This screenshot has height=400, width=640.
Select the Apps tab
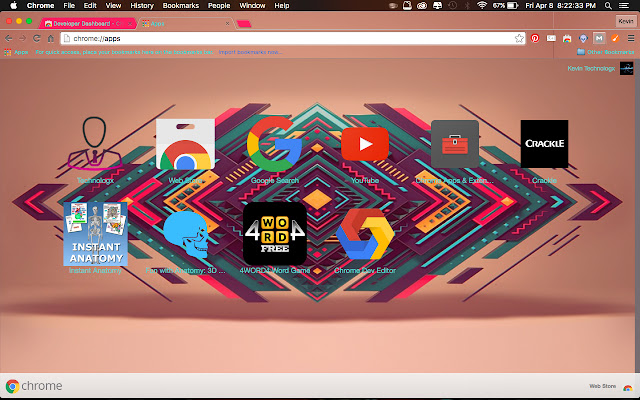coord(184,24)
